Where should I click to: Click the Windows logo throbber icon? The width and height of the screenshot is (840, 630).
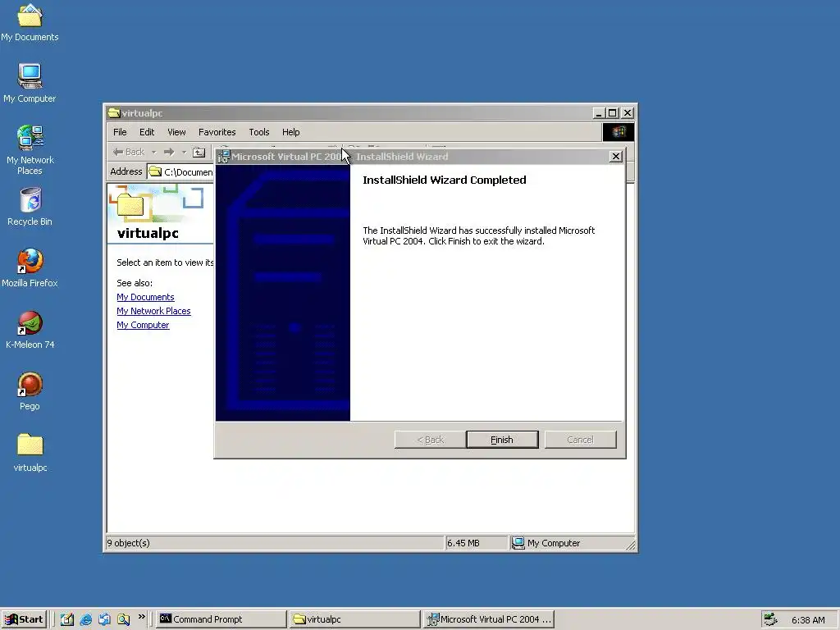pos(619,132)
